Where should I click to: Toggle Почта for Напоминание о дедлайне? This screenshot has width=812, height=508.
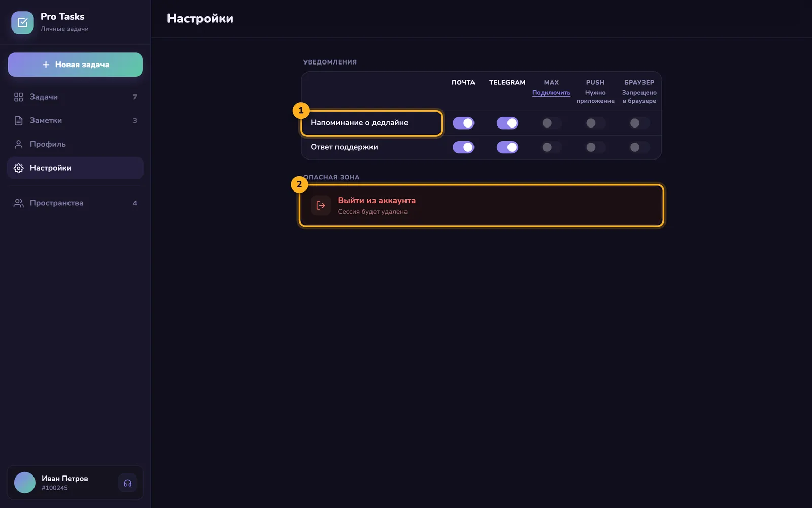[463, 123]
